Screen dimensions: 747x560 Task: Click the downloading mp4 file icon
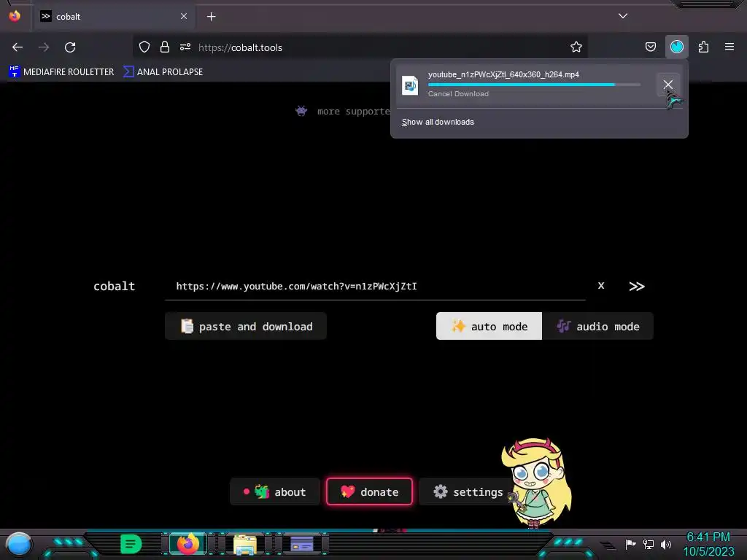click(410, 85)
